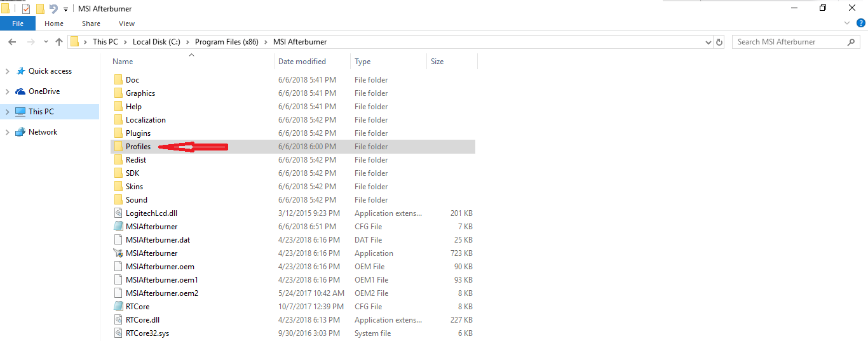Click the Undo icon in title bar

(x=53, y=9)
